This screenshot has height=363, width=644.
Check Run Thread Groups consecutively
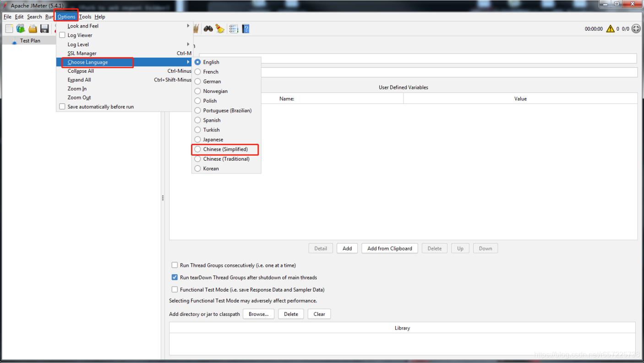pyautogui.click(x=175, y=265)
